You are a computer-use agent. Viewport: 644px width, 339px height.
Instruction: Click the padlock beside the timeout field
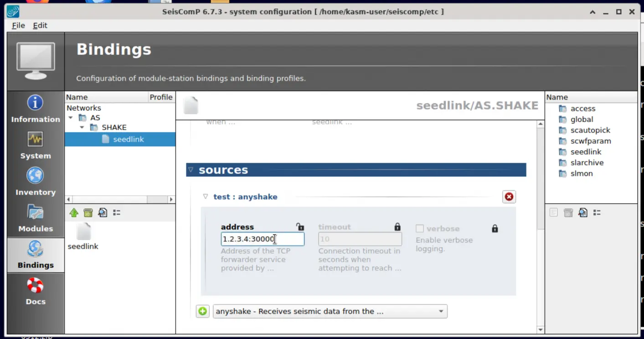[397, 226]
